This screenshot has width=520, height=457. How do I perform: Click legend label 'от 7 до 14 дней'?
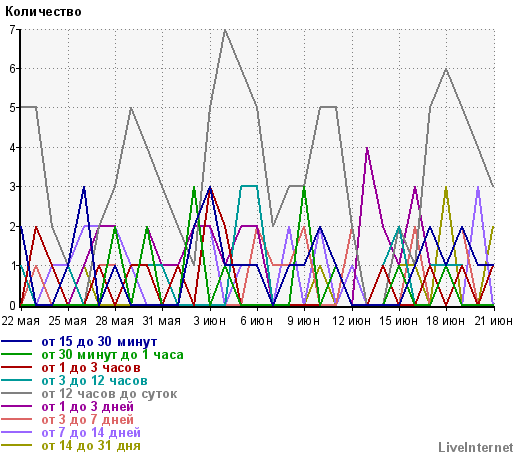tap(91, 433)
